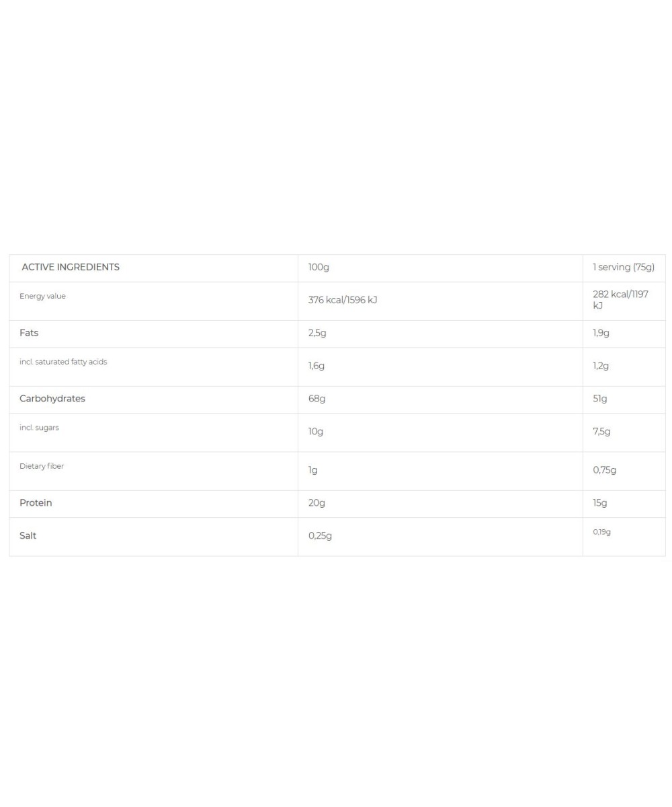This screenshot has width=672, height=807.
Task: Click the Salt row label
Action: (x=28, y=536)
